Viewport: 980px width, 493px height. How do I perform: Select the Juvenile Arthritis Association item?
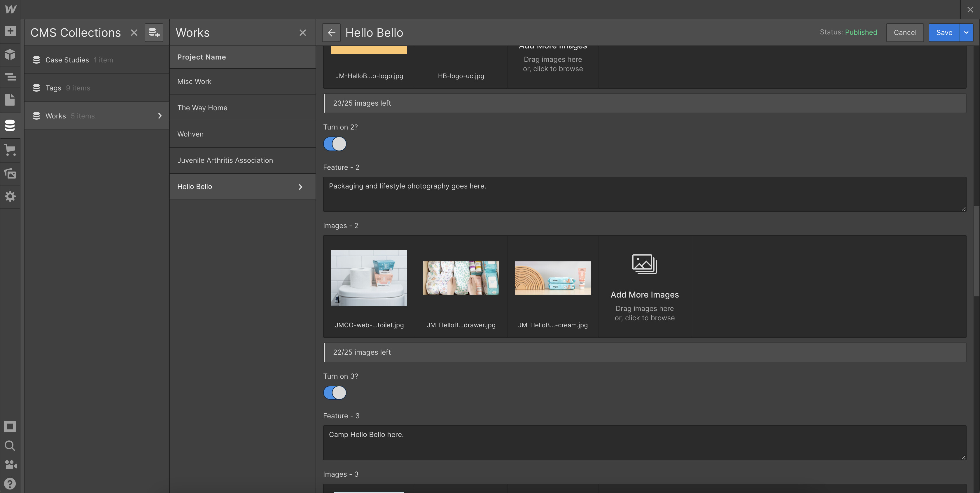coord(225,160)
